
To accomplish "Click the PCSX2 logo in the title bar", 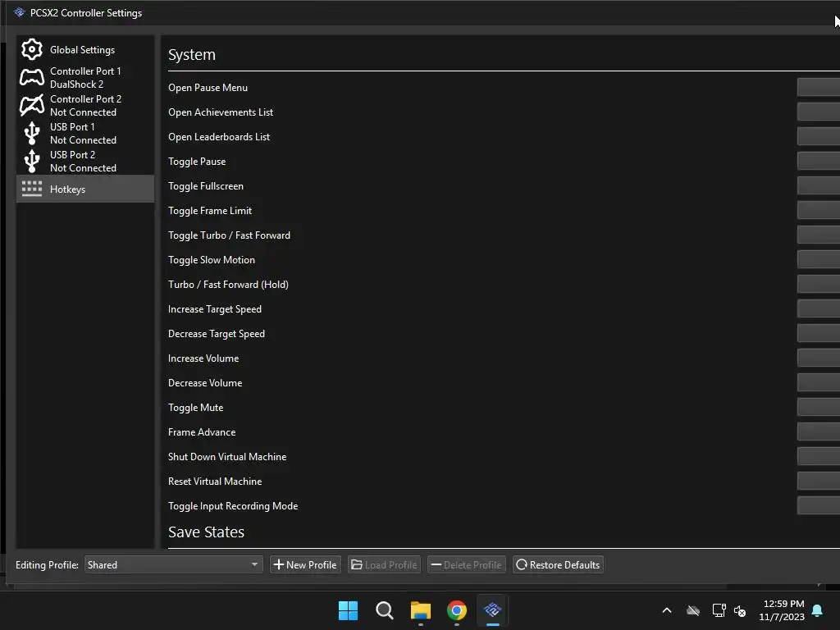I will 20,12.
